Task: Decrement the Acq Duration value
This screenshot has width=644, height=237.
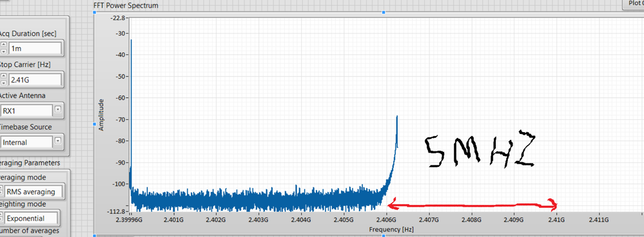Action: click(x=3, y=52)
